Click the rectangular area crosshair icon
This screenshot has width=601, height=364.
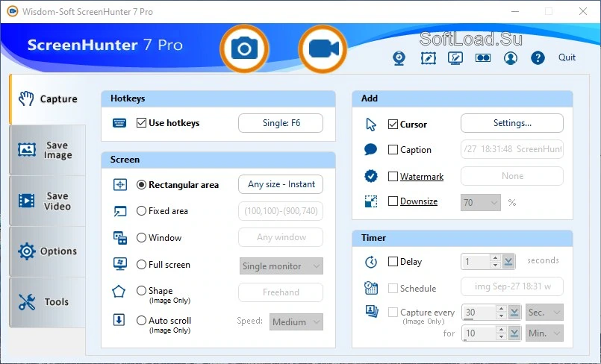click(x=120, y=185)
